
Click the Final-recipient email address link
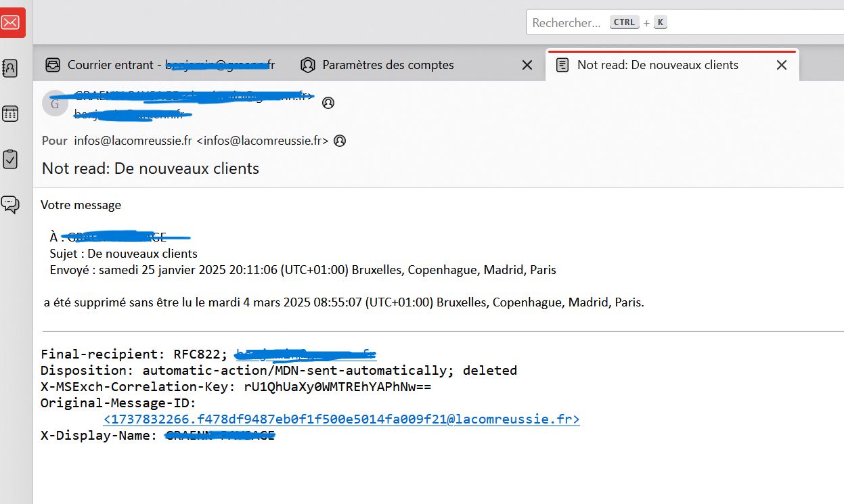(x=305, y=354)
